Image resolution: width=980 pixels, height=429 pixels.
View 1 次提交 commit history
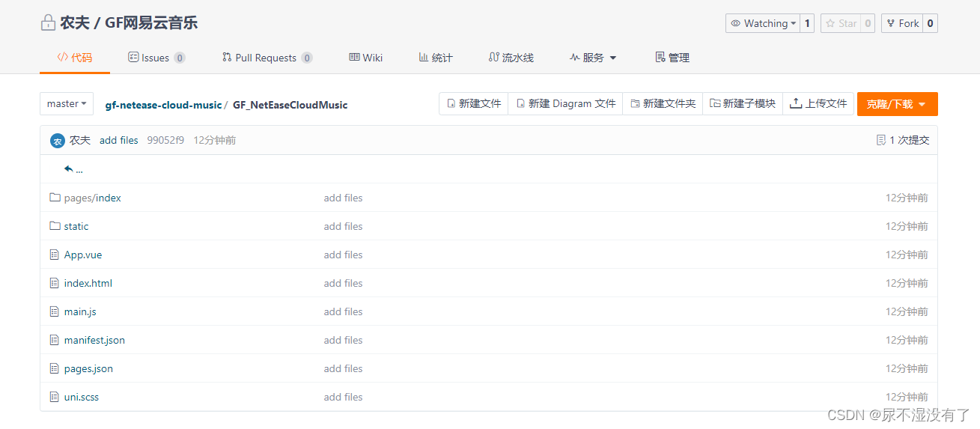[x=903, y=140]
